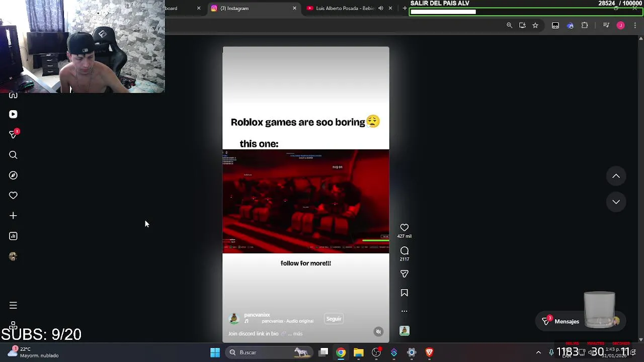Open the media controls toolbar icon
Viewport: 644px width, 362px height.
coord(606,25)
